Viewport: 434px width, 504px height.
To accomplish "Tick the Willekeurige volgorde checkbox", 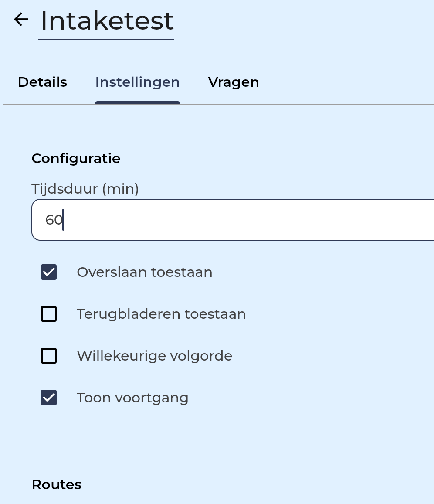I will (49, 356).
